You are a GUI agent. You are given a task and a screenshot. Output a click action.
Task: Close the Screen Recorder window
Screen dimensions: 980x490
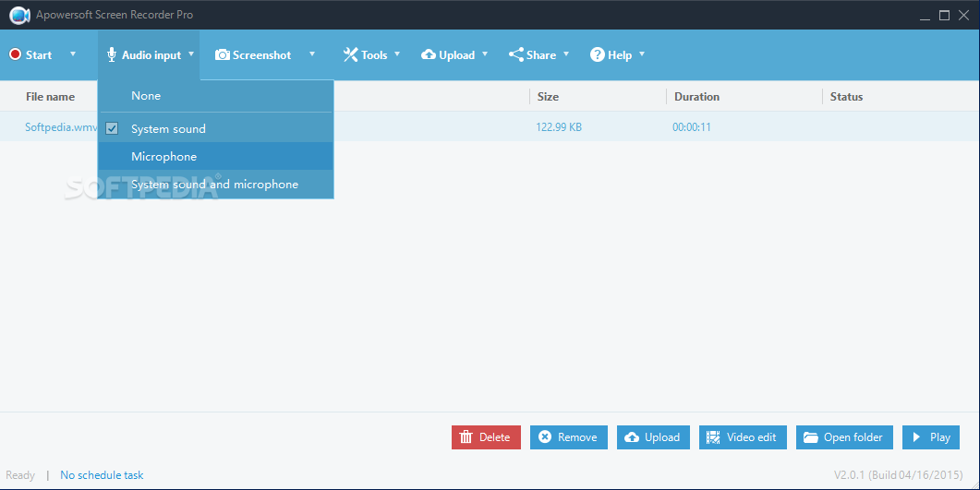(963, 15)
